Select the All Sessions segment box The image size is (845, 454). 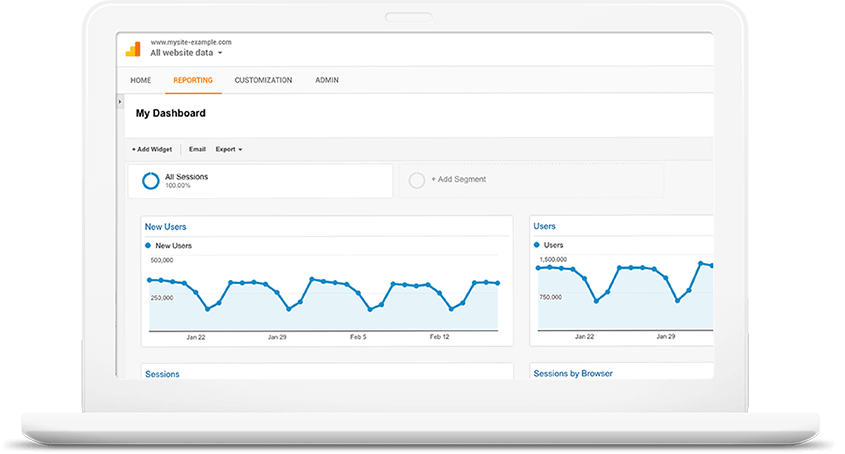pyautogui.click(x=260, y=180)
